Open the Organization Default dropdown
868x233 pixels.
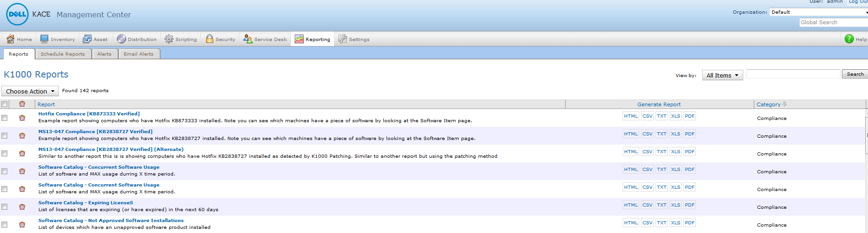tap(819, 12)
